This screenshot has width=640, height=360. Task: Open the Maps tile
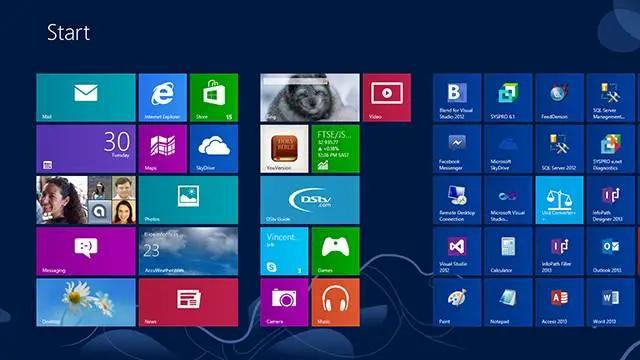click(162, 149)
